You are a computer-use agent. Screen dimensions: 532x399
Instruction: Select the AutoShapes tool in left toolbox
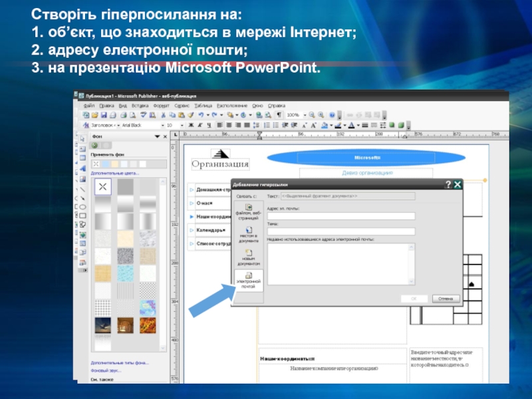coord(82,224)
